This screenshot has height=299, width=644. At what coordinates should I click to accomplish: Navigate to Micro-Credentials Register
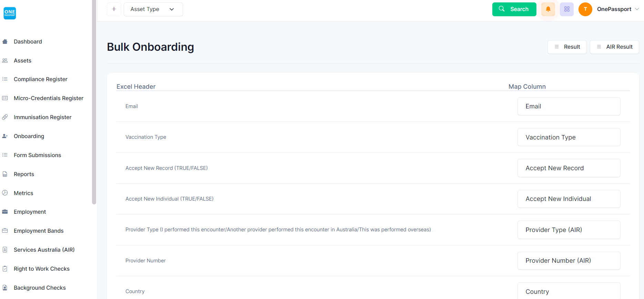coord(49,98)
